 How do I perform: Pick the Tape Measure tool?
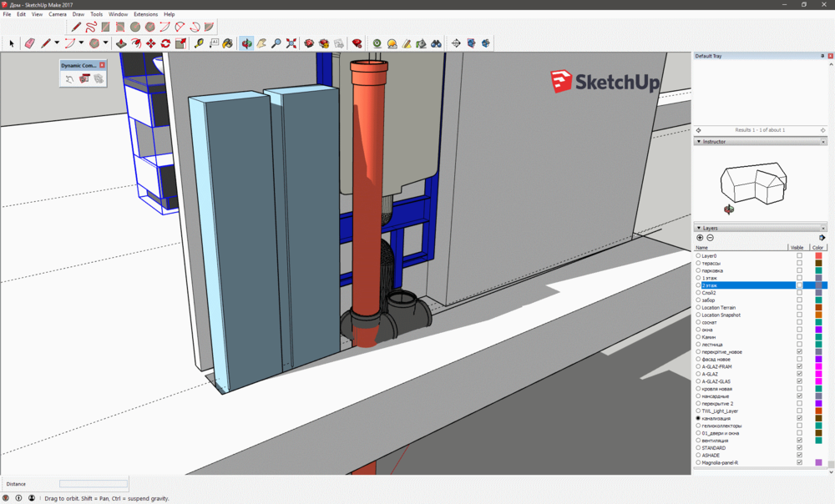click(x=199, y=43)
